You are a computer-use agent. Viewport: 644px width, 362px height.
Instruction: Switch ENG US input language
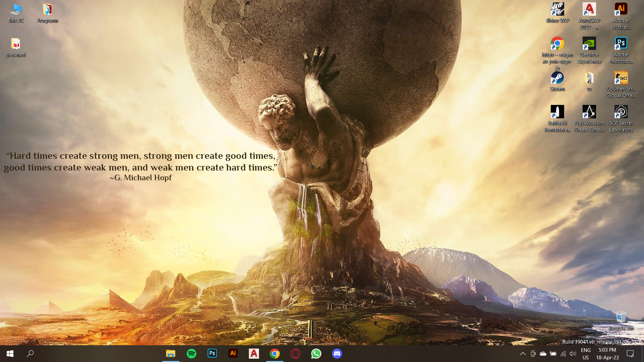pyautogui.click(x=586, y=354)
